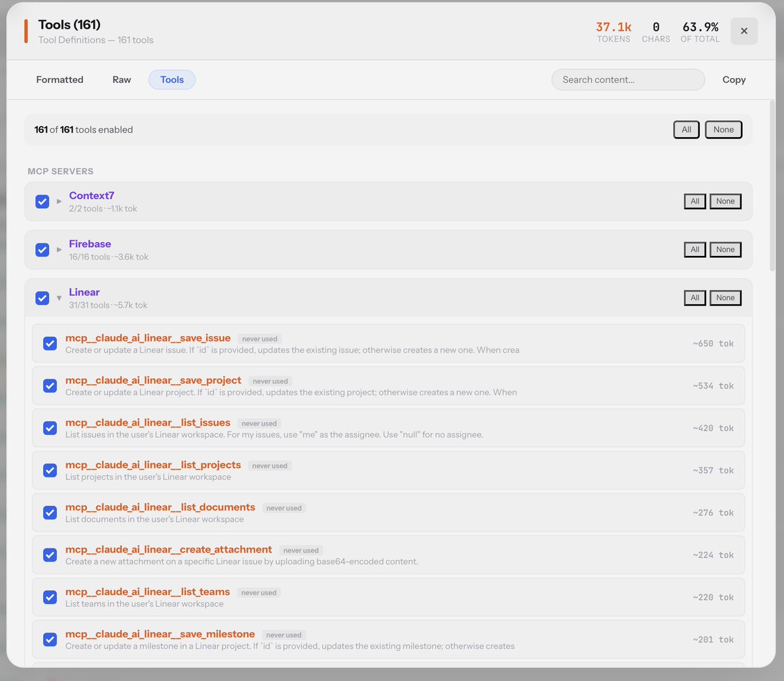Switch to the Formatted tab

click(x=59, y=80)
